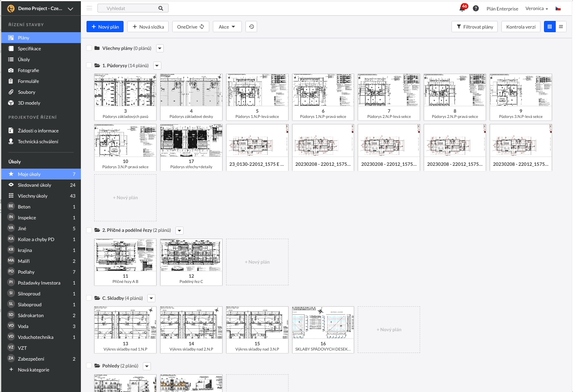Open the Plány sidebar item
Image resolution: width=573 pixels, height=392 pixels.
click(41, 37)
